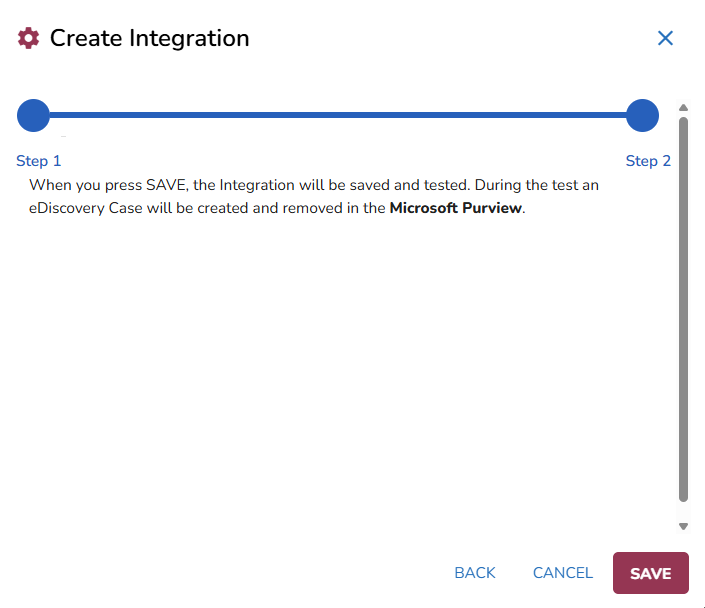
Task: Save the integration with SAVE button
Action: (650, 574)
